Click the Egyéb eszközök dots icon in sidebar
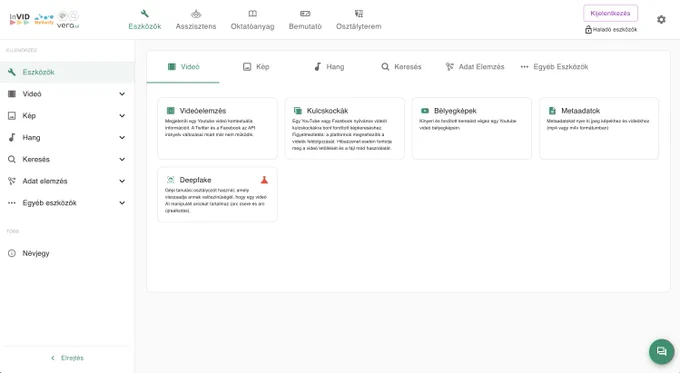This screenshot has height=373, width=680. pyautogui.click(x=12, y=203)
